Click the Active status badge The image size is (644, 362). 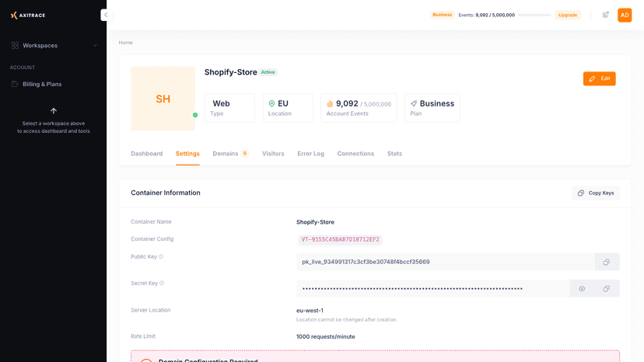[x=268, y=72]
